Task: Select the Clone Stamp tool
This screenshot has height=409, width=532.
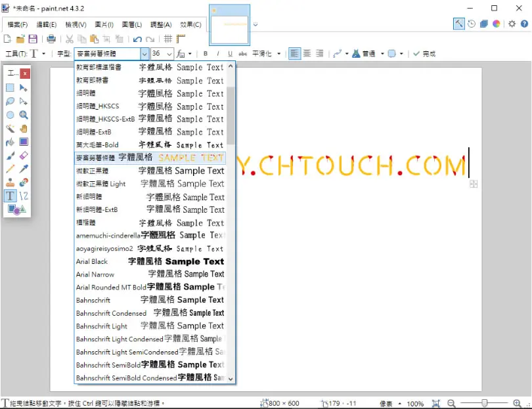Action: pos(10,183)
